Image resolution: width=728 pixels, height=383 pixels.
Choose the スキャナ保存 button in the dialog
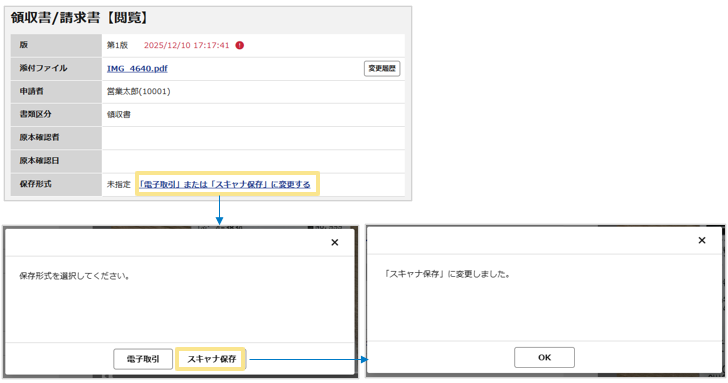pos(212,359)
